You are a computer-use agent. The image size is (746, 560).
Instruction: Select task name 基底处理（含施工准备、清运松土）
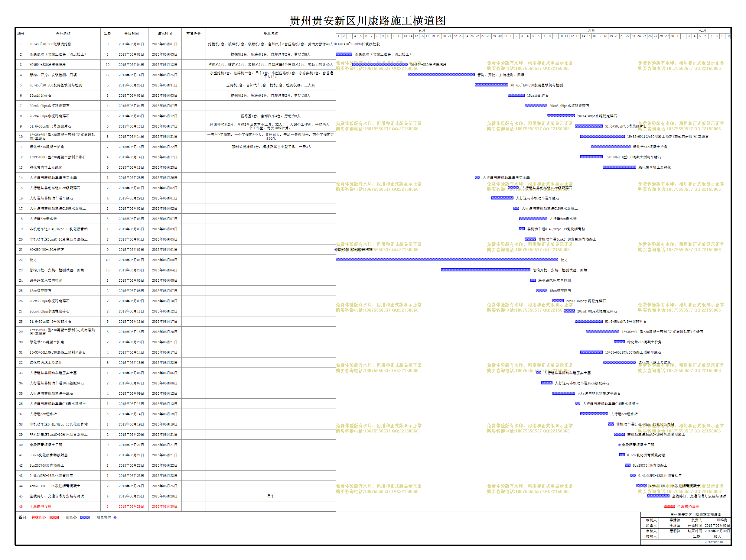click(58, 54)
